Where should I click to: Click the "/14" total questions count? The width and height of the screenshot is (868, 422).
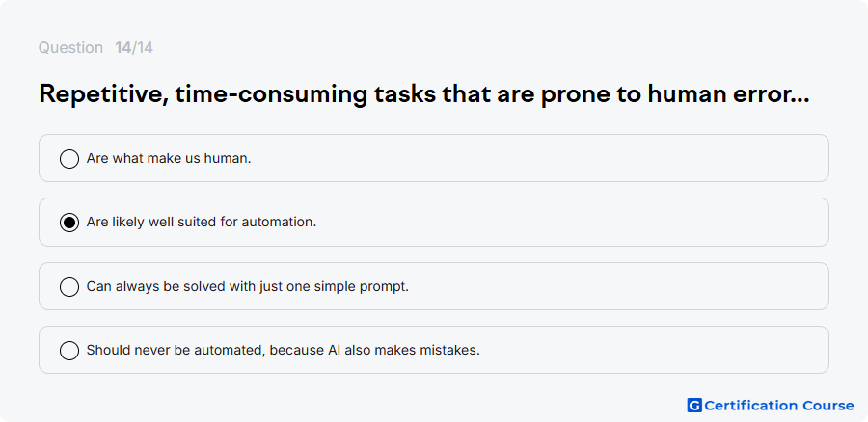pos(143,48)
